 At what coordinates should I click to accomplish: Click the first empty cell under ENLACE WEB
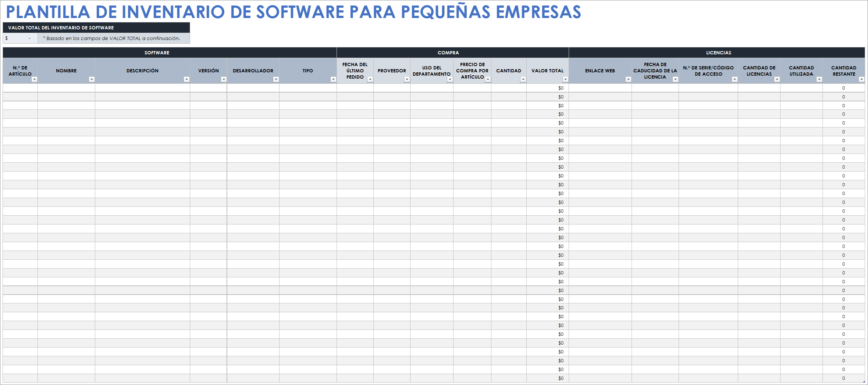click(600, 88)
